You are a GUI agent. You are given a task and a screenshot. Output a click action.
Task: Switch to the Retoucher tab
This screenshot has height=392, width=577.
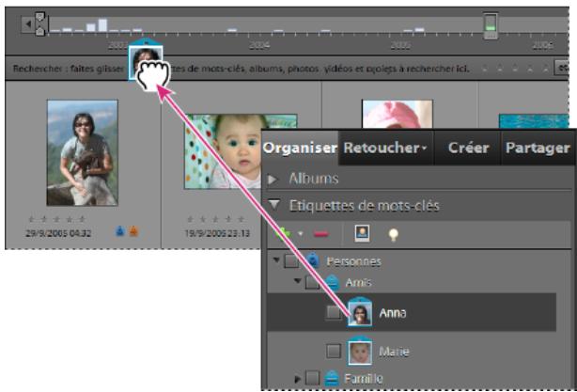(385, 148)
